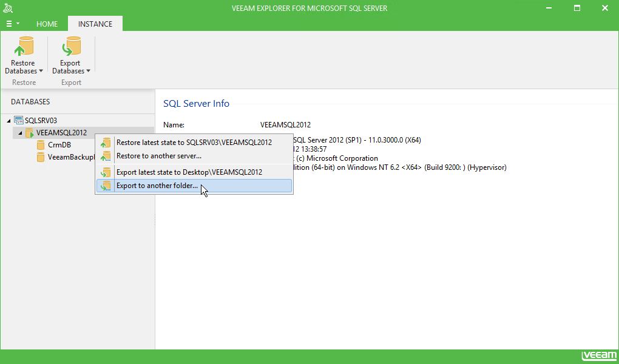Image resolution: width=619 pixels, height=364 pixels.
Task: Click the VeeamBackup database icon
Action: pyautogui.click(x=41, y=157)
